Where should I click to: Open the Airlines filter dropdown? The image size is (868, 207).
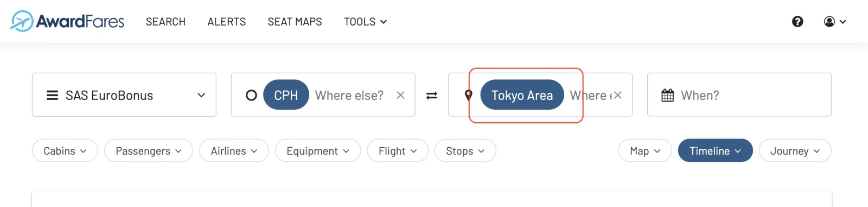(234, 150)
